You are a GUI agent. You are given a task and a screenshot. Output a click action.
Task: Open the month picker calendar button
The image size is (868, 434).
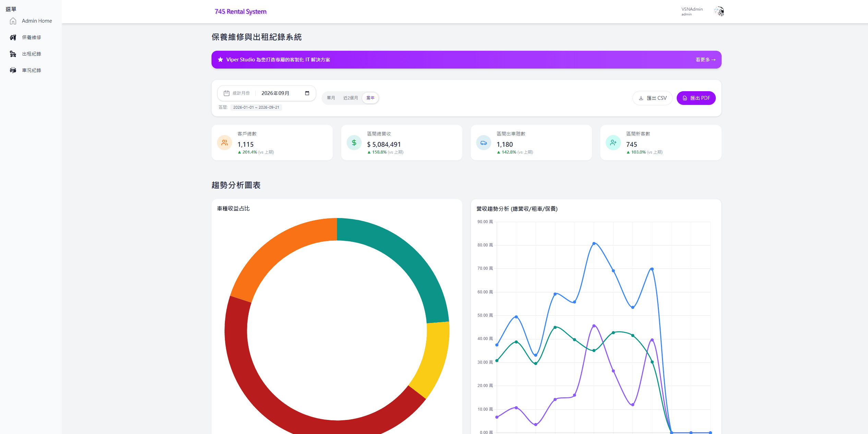307,93
